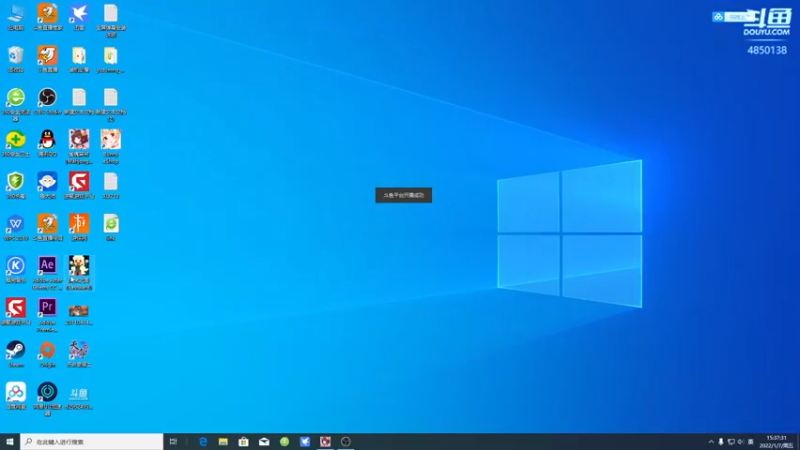
Task: Switch to OBS on the taskbar
Action: [x=346, y=441]
